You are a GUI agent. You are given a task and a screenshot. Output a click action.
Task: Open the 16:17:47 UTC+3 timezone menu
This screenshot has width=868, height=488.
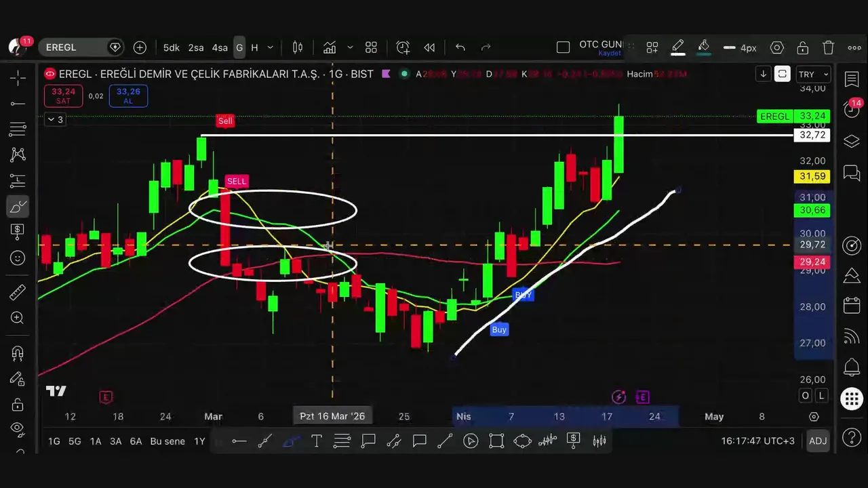[x=757, y=441]
